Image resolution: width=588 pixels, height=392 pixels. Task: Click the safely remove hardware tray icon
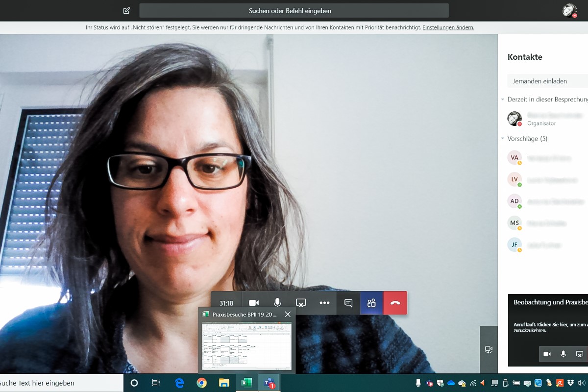pos(506,383)
